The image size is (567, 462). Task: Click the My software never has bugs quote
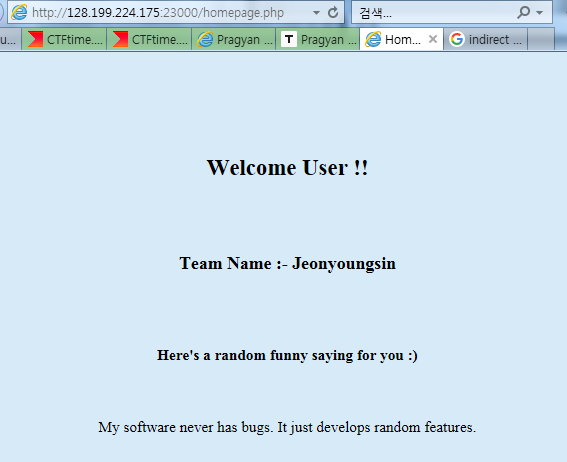tap(287, 428)
